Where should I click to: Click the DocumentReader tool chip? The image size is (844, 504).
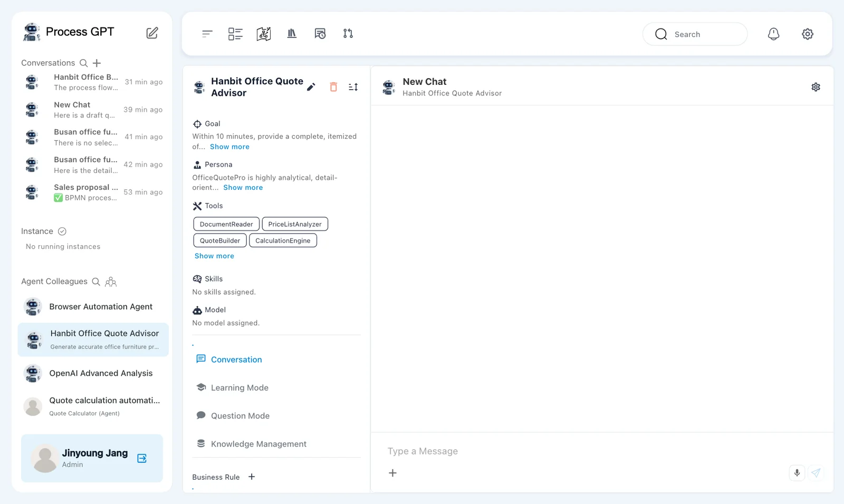coord(226,224)
